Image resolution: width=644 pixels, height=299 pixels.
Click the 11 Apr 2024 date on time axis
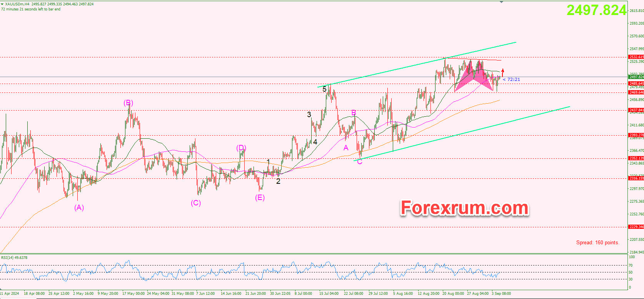(10, 294)
